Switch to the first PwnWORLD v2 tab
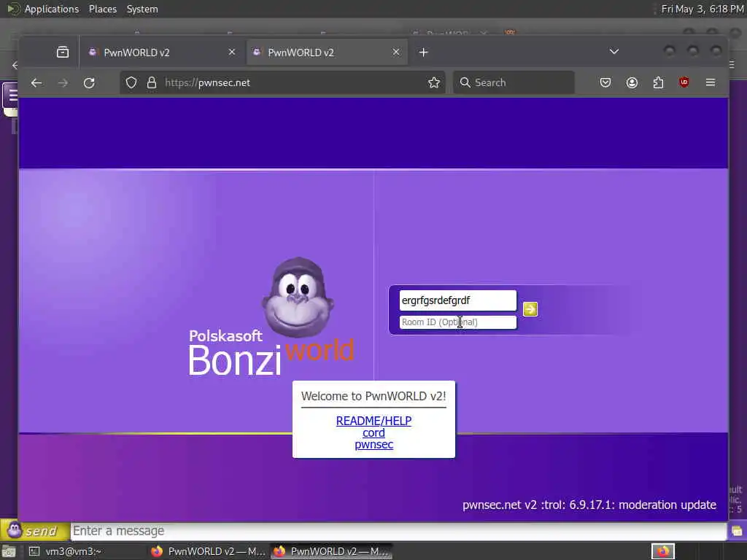This screenshot has height=560, width=747. [162, 52]
